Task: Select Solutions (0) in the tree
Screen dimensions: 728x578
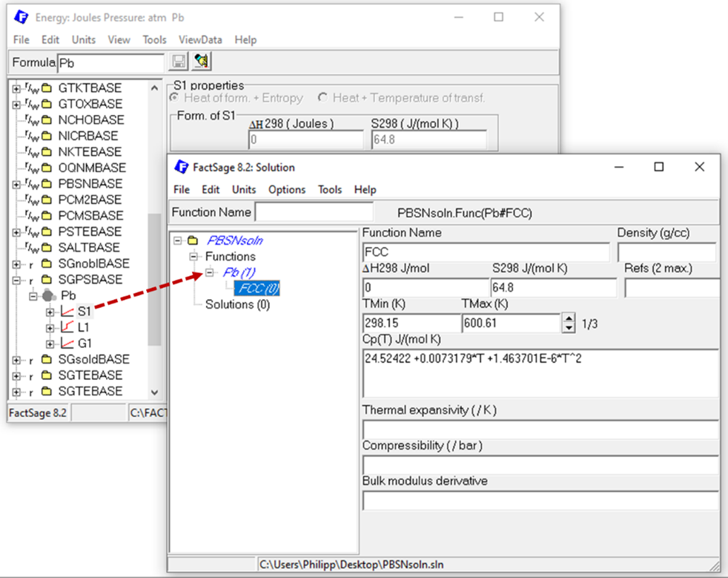Action: [237, 304]
